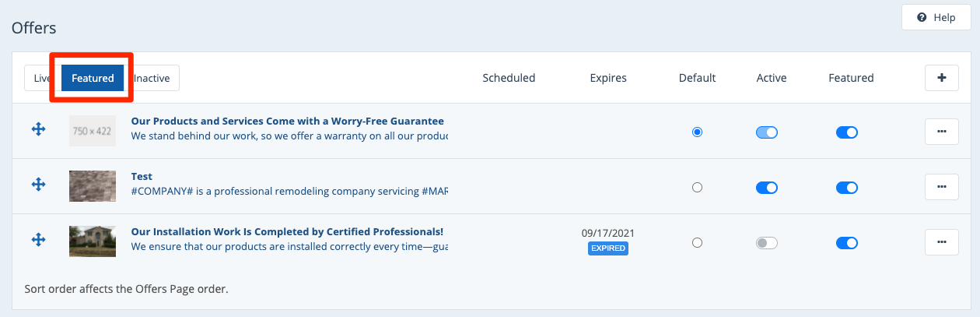Click the house thumbnail for Certified Professionals offer
The width and height of the screenshot is (980, 317).
coord(93,241)
